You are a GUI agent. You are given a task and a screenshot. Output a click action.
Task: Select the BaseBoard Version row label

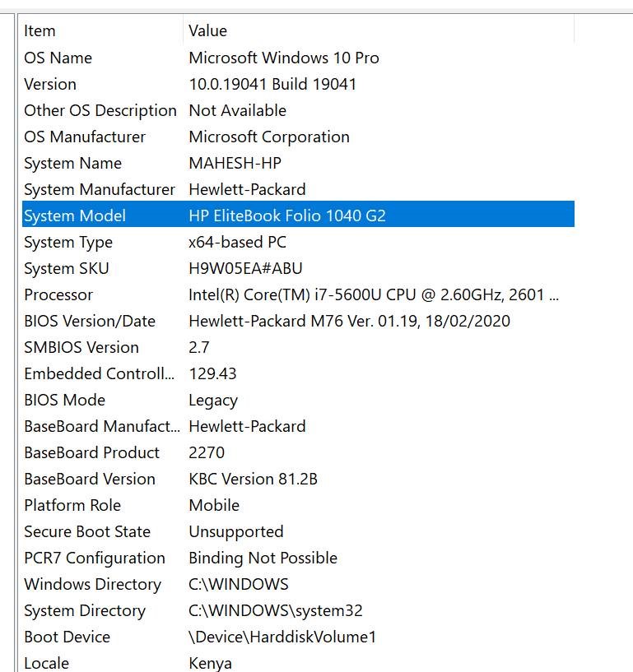pos(90,480)
